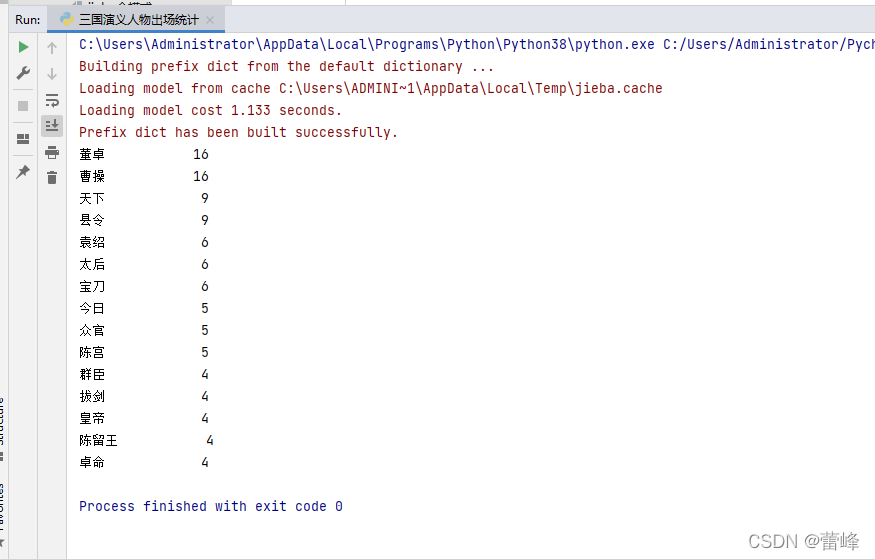Click the Up the stack trace arrow
The width and height of the screenshot is (875, 560).
tap(52, 48)
